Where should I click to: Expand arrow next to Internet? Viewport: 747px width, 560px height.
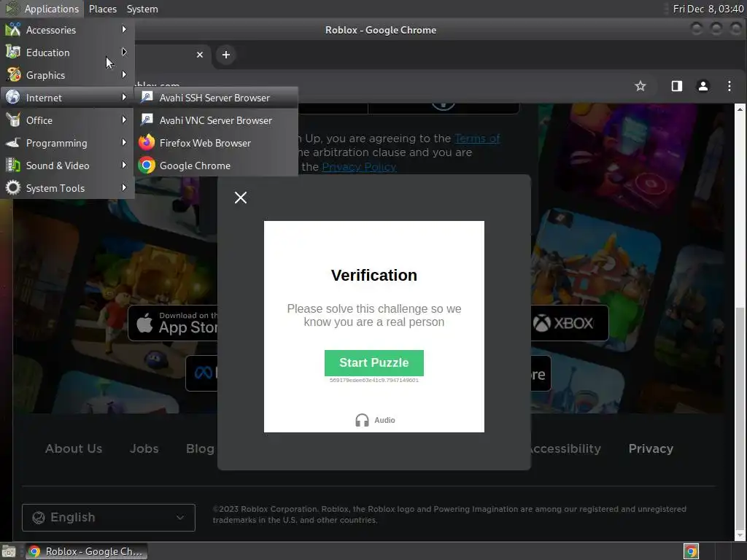point(124,97)
